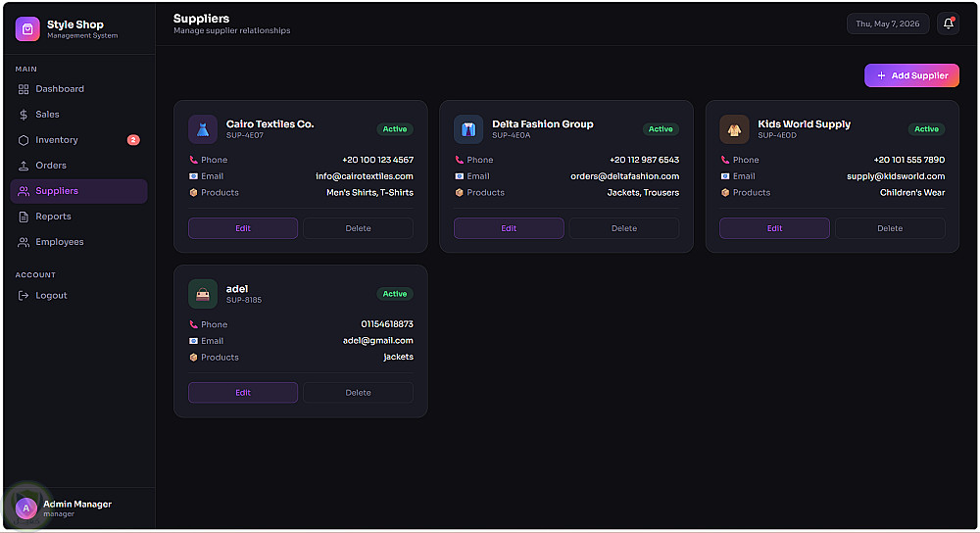
Task: Click the Admin Manager avatar
Action: (26, 508)
